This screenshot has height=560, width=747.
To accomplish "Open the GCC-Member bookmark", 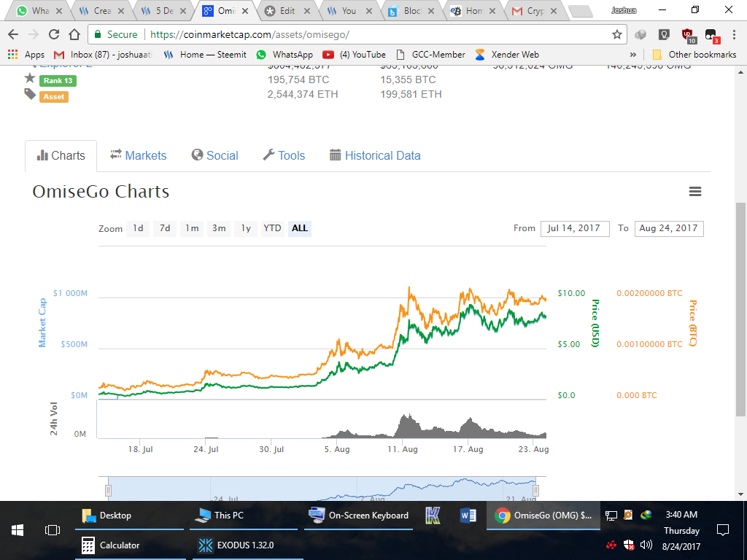I will click(430, 54).
